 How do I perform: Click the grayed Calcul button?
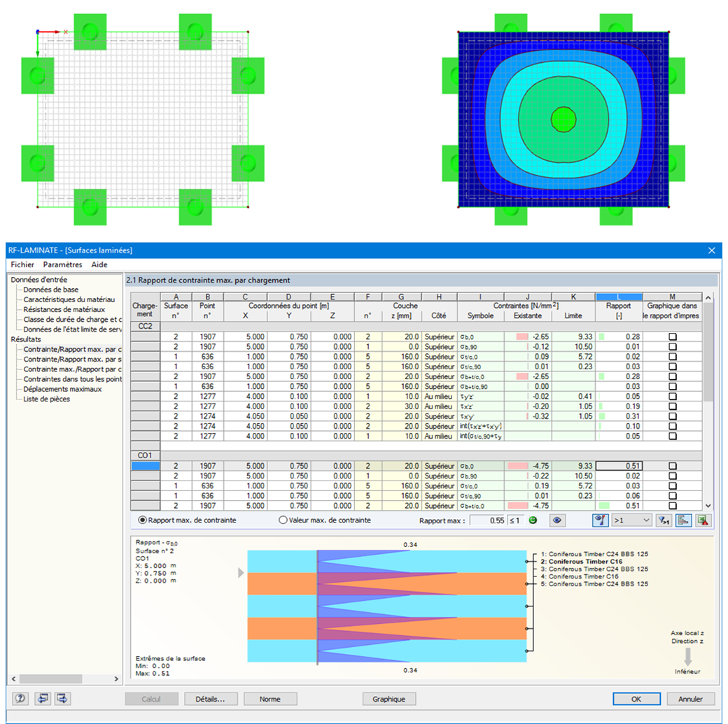151,699
